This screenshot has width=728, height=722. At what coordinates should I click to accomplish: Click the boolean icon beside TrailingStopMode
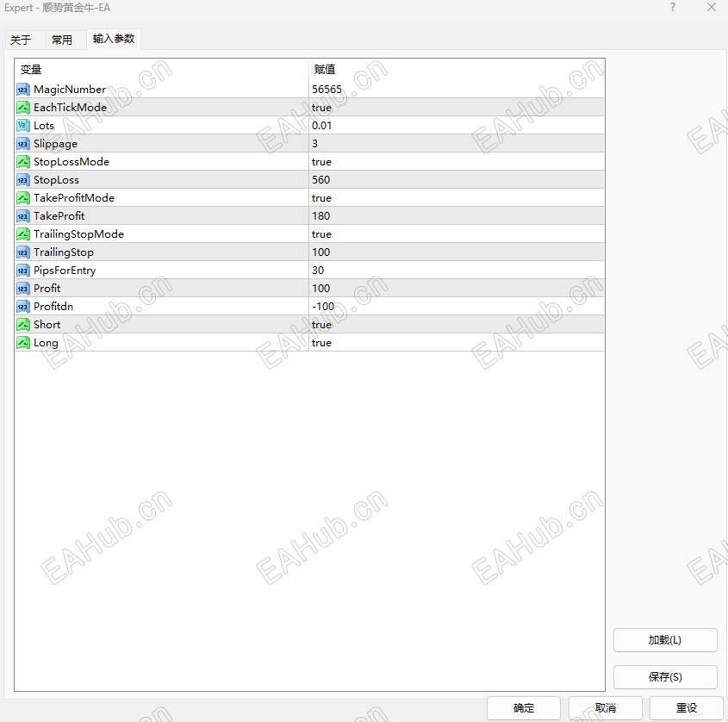pos(23,234)
